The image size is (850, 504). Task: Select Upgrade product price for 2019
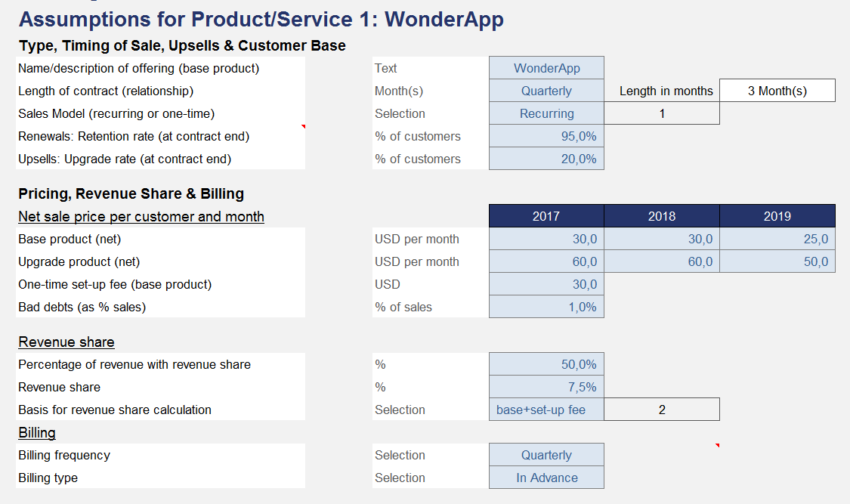tap(777, 261)
